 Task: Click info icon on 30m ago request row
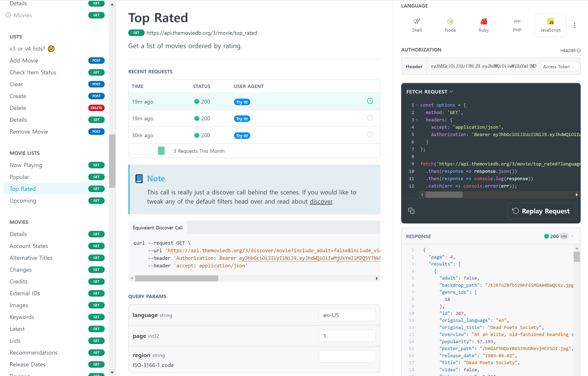click(370, 135)
